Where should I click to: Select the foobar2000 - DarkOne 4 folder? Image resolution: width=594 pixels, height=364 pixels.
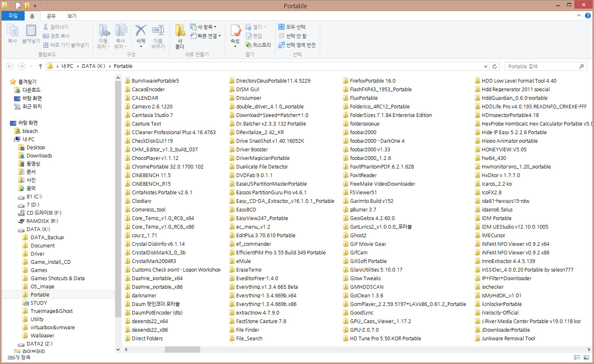[377, 141]
